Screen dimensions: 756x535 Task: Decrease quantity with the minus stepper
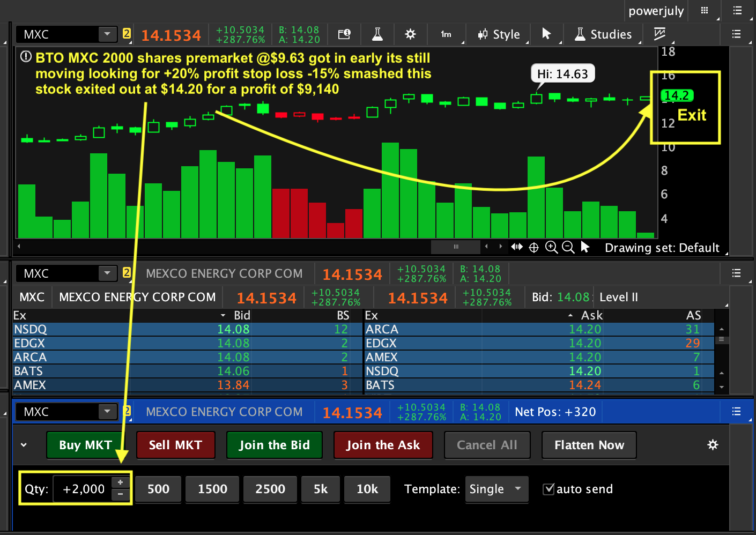tap(121, 494)
